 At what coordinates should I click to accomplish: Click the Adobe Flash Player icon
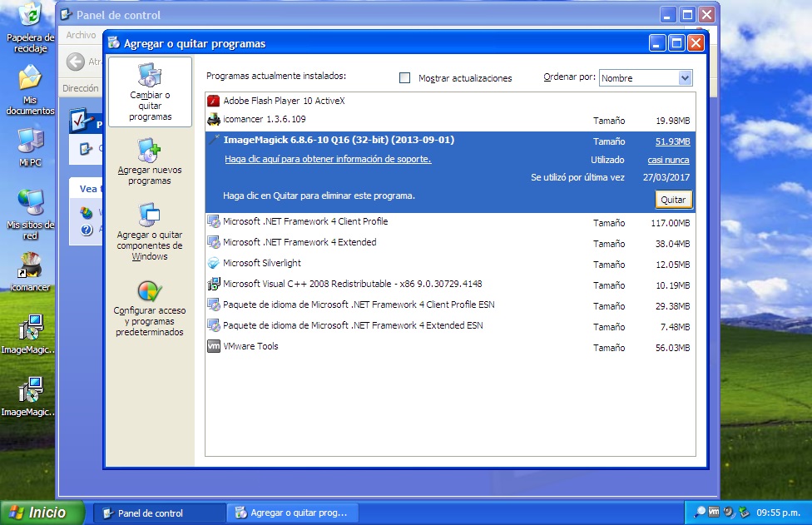[213, 101]
